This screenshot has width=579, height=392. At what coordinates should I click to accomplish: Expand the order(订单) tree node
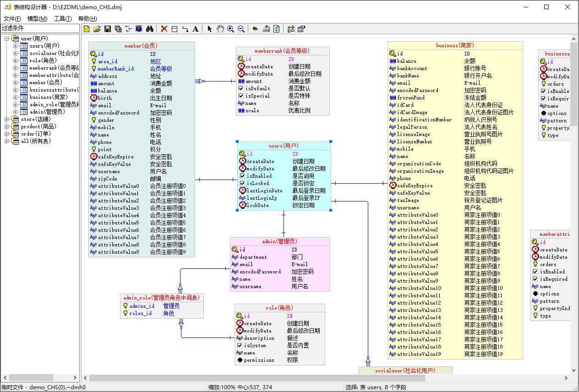(7, 134)
